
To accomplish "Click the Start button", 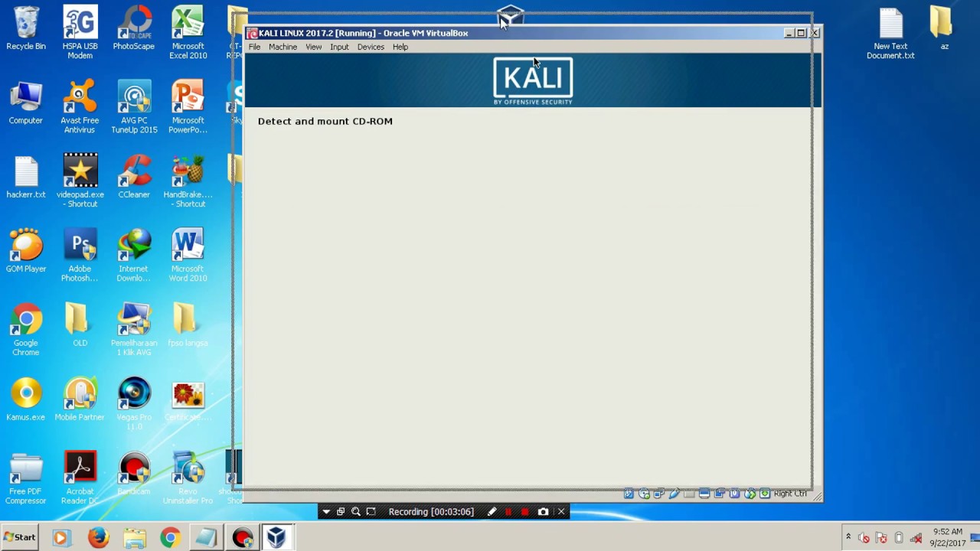I will [x=19, y=537].
